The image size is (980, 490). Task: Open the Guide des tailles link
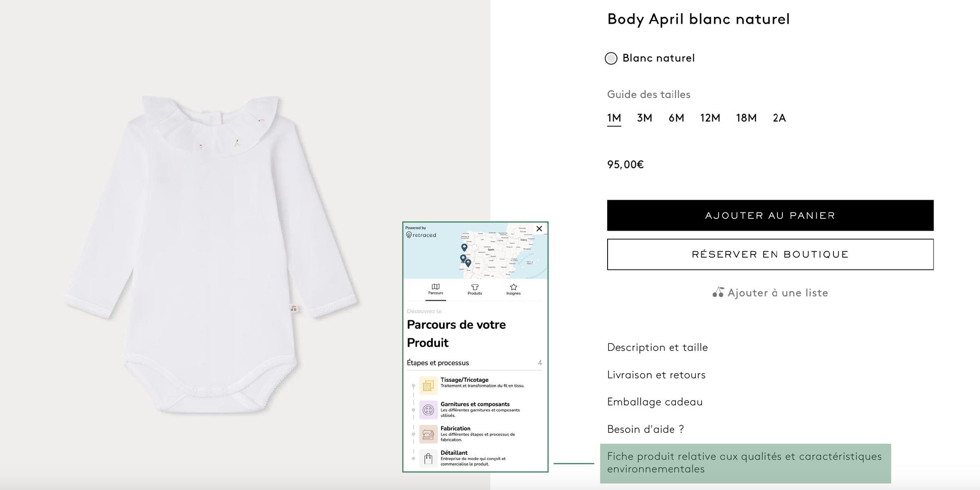point(648,95)
